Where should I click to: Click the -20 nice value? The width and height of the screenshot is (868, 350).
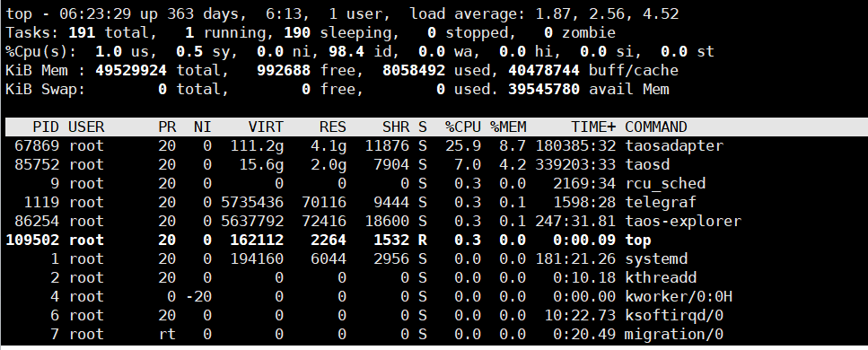(198, 297)
